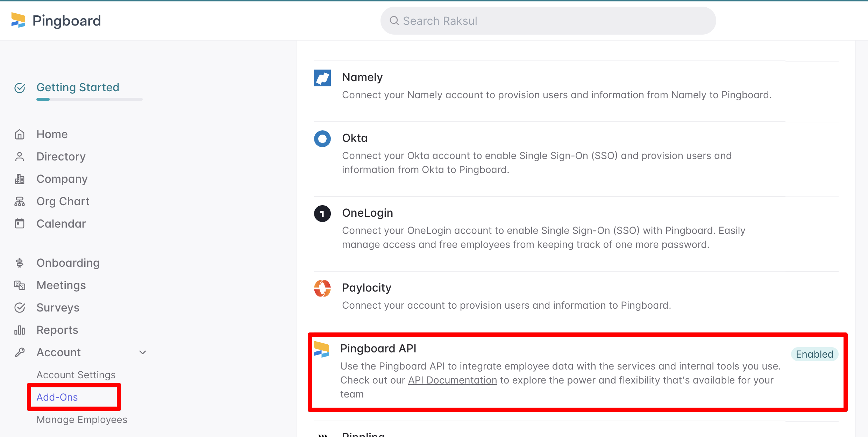This screenshot has width=868, height=437.
Task: Click the Org Chart hierarchy icon
Action: pyautogui.click(x=20, y=201)
